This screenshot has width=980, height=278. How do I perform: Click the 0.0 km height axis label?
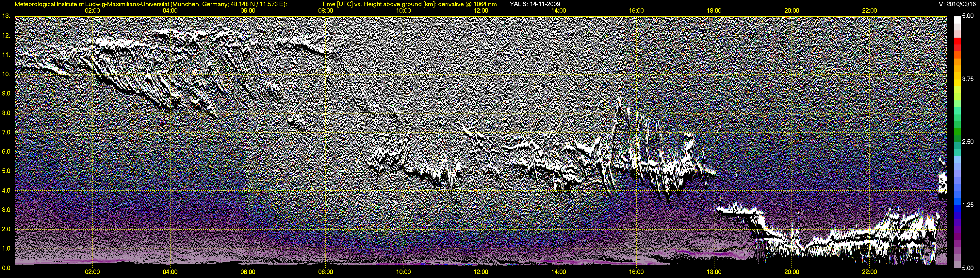coord(6,268)
